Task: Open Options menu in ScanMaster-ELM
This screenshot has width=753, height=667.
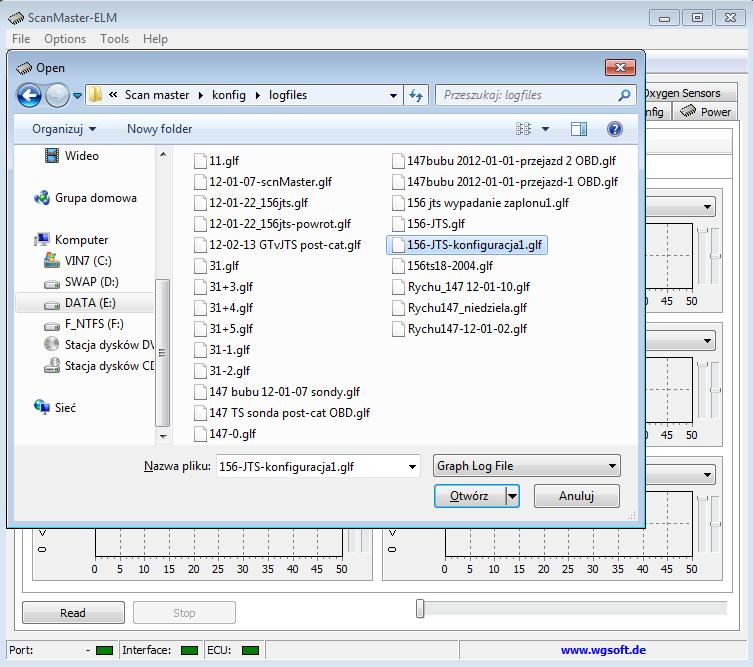Action: click(x=65, y=39)
